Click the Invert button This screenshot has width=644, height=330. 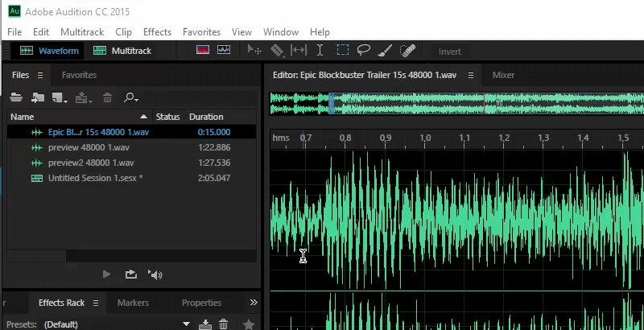pyautogui.click(x=450, y=52)
